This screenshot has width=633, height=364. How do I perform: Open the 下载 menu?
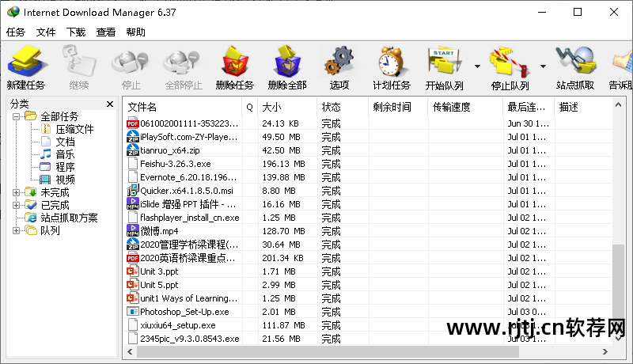pyautogui.click(x=76, y=32)
